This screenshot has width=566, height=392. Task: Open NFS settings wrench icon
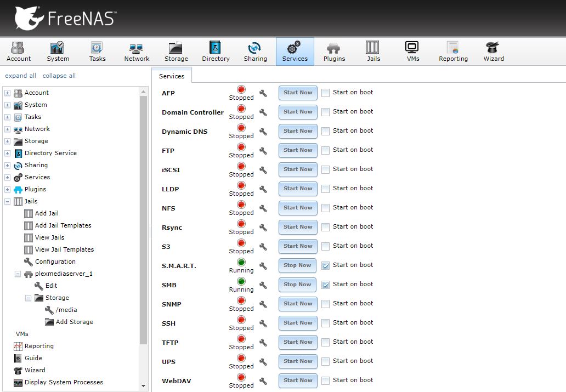263,208
